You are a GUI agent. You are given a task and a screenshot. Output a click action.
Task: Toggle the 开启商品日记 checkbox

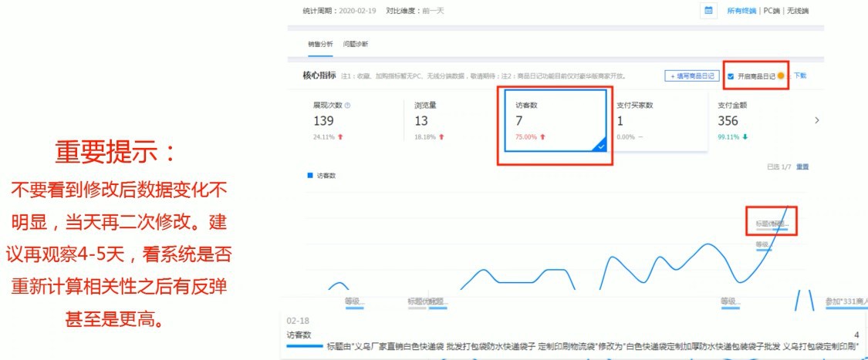pyautogui.click(x=730, y=76)
